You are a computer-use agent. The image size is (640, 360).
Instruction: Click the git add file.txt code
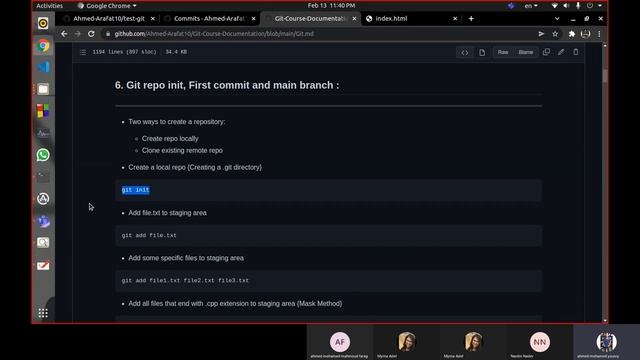(149, 236)
